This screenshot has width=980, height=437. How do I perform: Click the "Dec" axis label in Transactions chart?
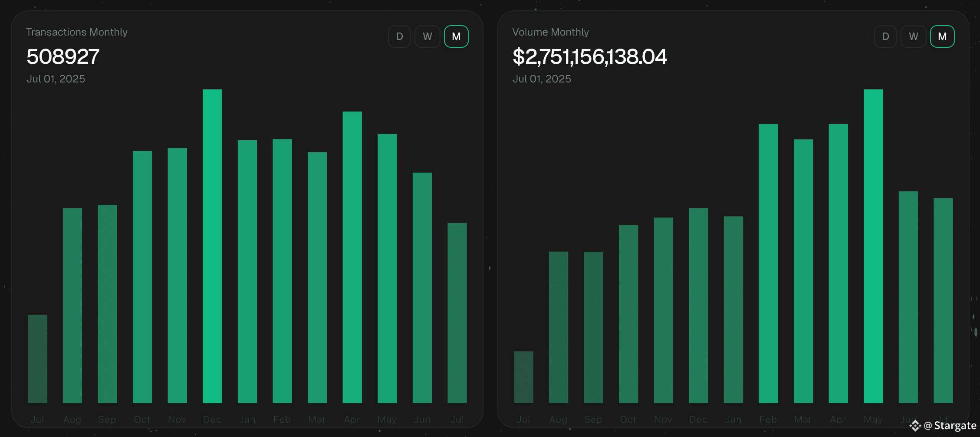(212, 419)
